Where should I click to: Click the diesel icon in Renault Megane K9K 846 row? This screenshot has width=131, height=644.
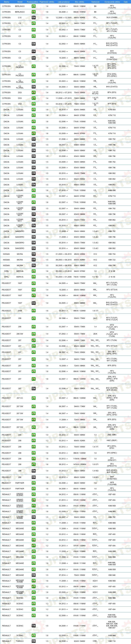click(x=34, y=575)
